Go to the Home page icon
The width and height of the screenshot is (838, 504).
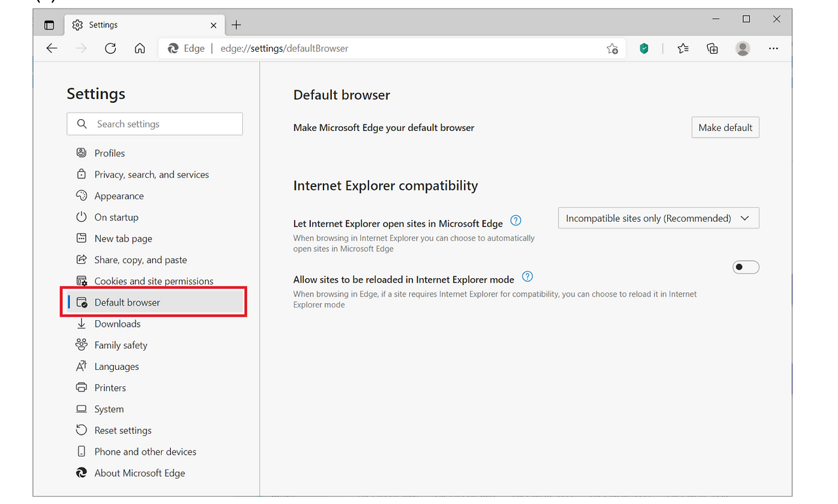coord(139,48)
